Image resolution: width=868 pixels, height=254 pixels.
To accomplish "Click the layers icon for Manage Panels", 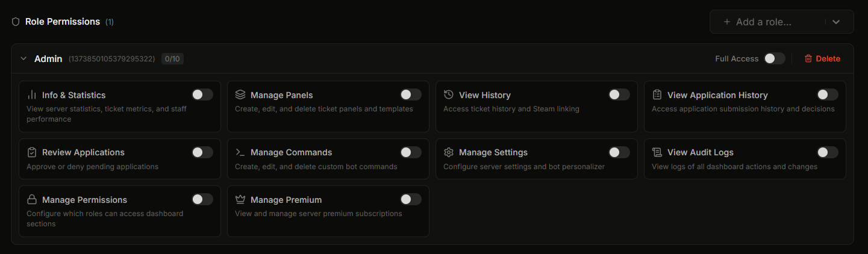I will [x=240, y=95].
